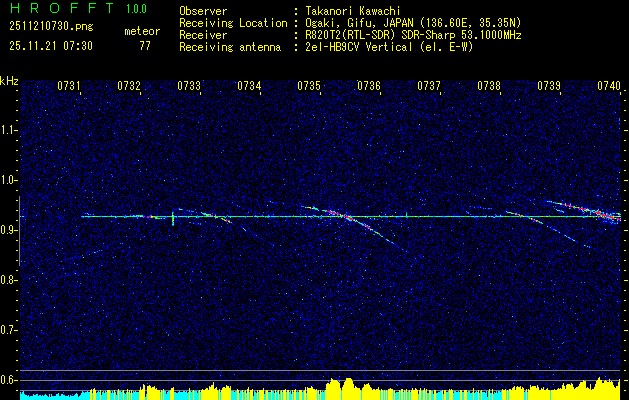Click the date stamp 25.11.21 07:30
This screenshot has height=400, width=629.
coord(51,46)
